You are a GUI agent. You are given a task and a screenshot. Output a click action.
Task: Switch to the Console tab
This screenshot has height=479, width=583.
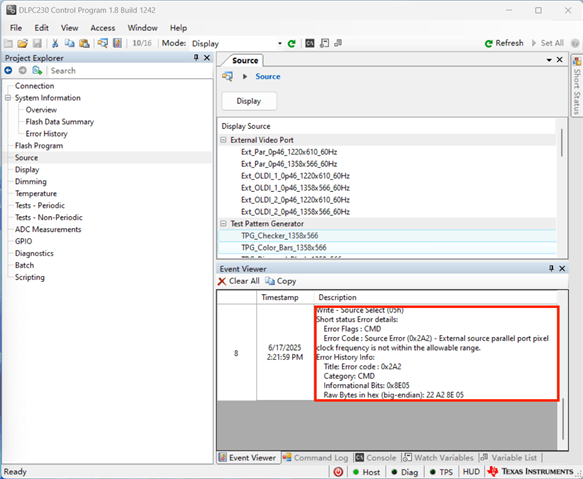click(x=376, y=458)
